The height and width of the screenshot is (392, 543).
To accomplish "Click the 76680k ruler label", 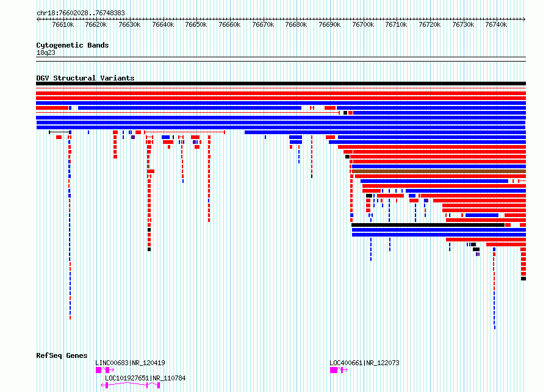I will [x=296, y=24].
